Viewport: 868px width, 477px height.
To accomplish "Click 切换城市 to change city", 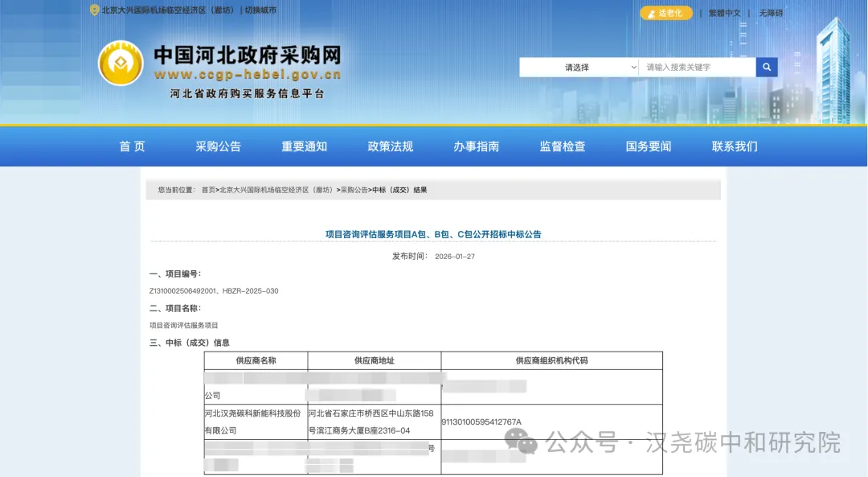I will (x=261, y=10).
